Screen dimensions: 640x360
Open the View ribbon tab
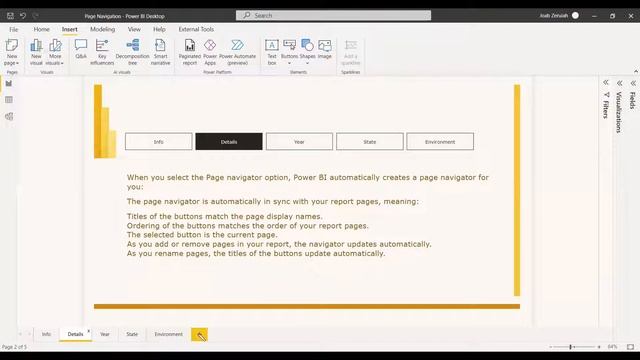[x=134, y=29]
